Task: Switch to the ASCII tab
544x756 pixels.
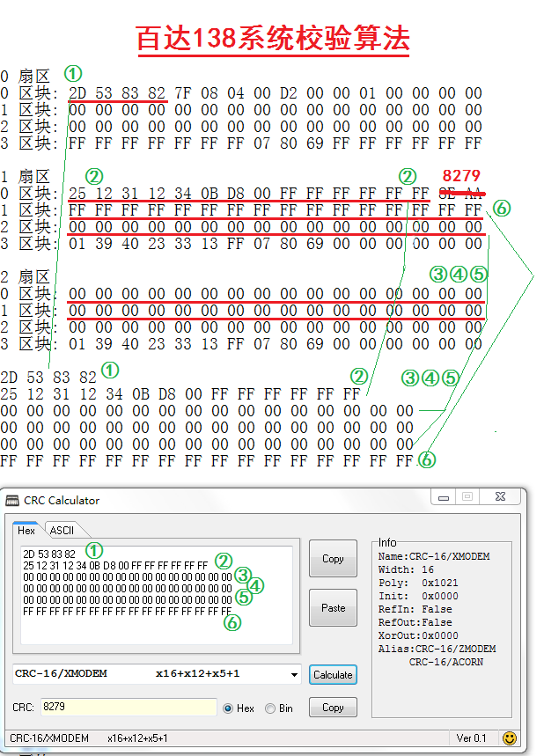Action: tap(61, 530)
